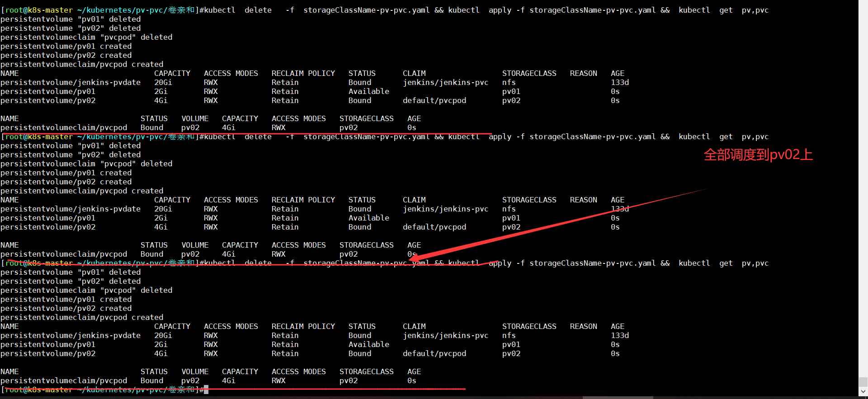Click 'persistentvolumeclaim "pvcpod" deleted' in the first run
This screenshot has height=399, width=868.
coord(86,37)
